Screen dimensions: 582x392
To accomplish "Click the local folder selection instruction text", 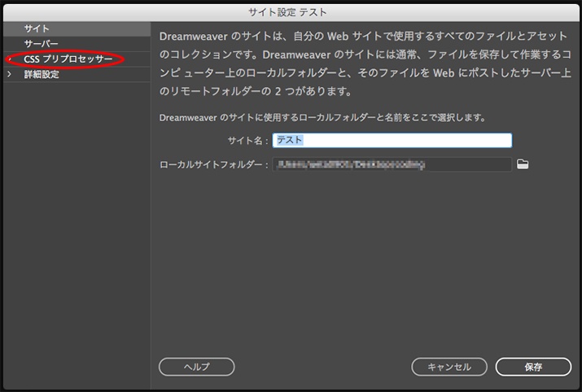I will click(x=322, y=117).
